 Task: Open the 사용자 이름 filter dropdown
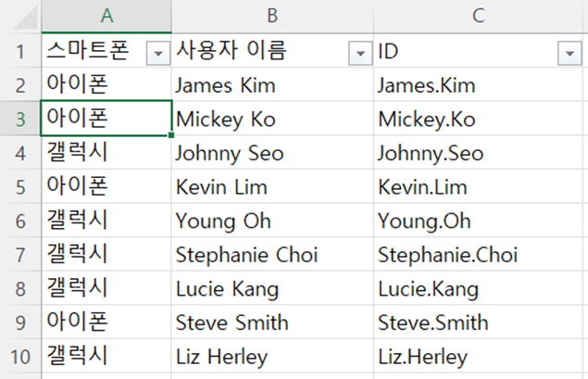pyautogui.click(x=360, y=54)
